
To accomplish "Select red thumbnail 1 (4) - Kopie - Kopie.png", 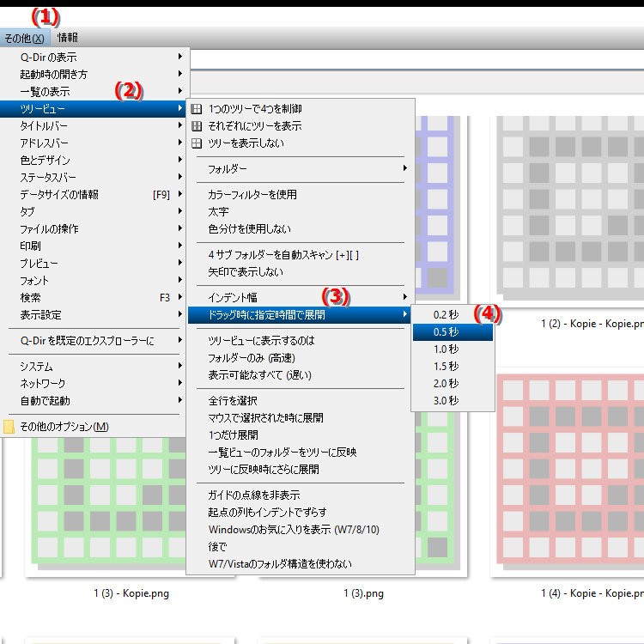I will [570, 471].
